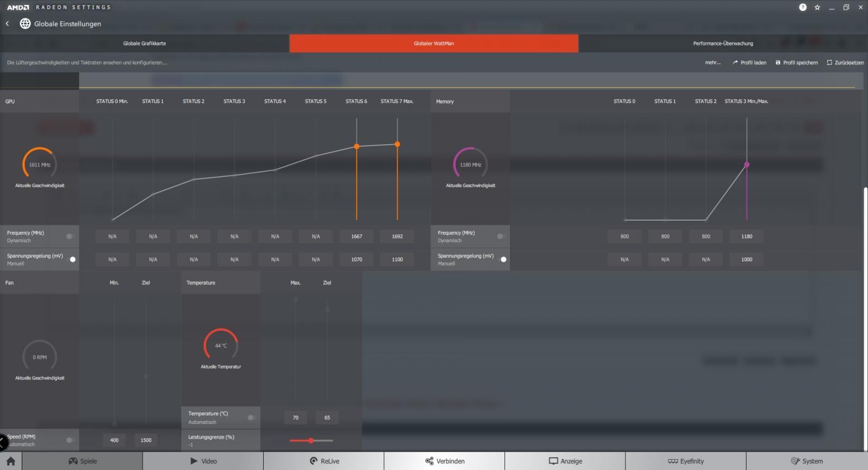Go back using the back arrow
Image resolution: width=868 pixels, height=470 pixels.
pos(7,23)
